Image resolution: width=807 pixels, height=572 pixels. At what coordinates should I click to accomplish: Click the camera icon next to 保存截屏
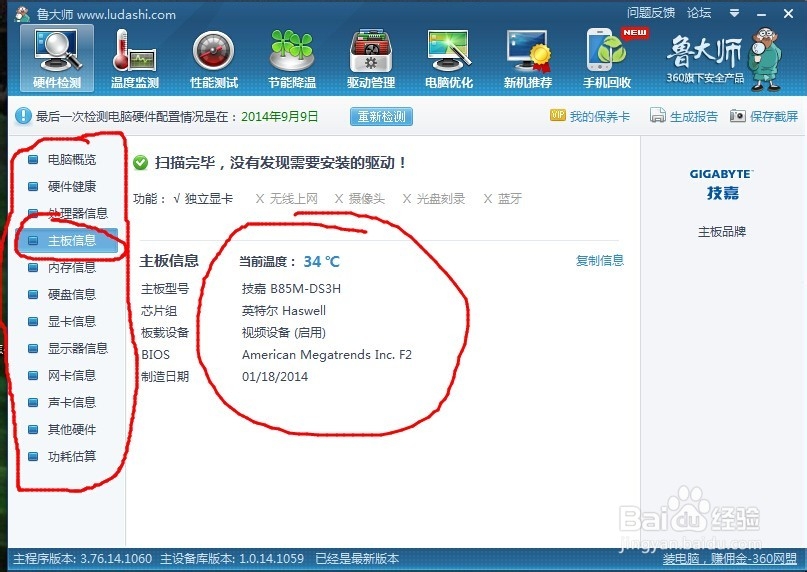click(x=738, y=116)
